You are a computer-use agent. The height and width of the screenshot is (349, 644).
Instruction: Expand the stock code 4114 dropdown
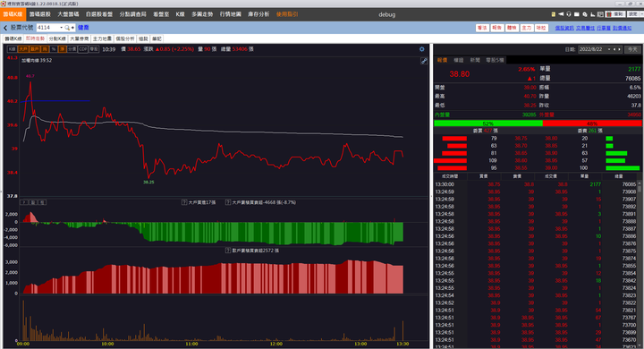(61, 28)
